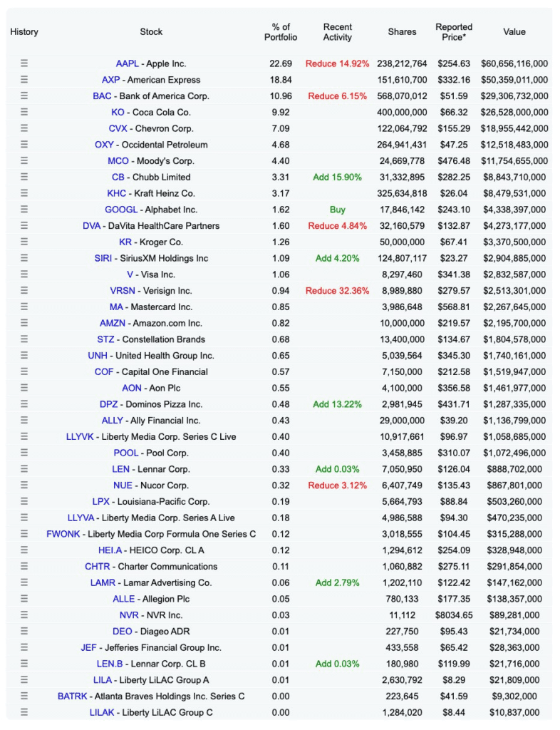Click the Recent Activity column header
Screen dimensions: 560x730
click(x=337, y=32)
